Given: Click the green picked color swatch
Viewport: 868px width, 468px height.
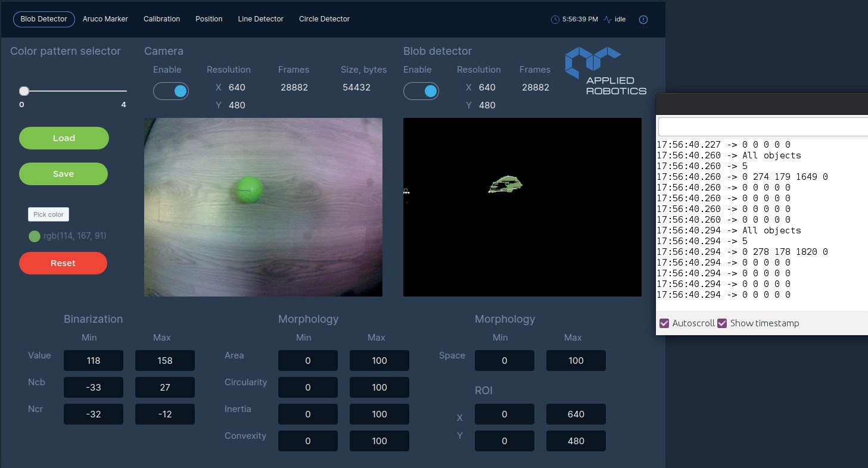Looking at the screenshot, I should pos(35,236).
